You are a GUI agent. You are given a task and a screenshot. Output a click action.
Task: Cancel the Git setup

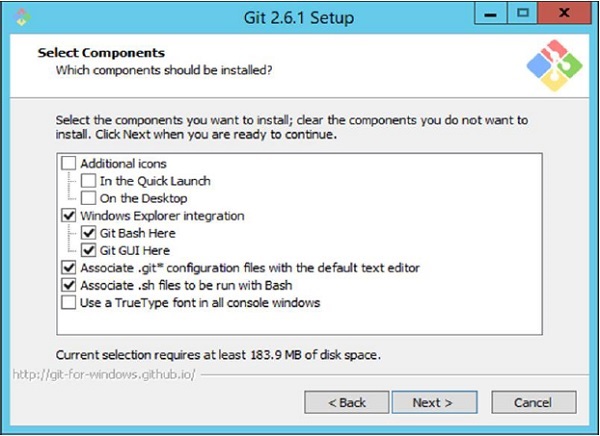[532, 402]
